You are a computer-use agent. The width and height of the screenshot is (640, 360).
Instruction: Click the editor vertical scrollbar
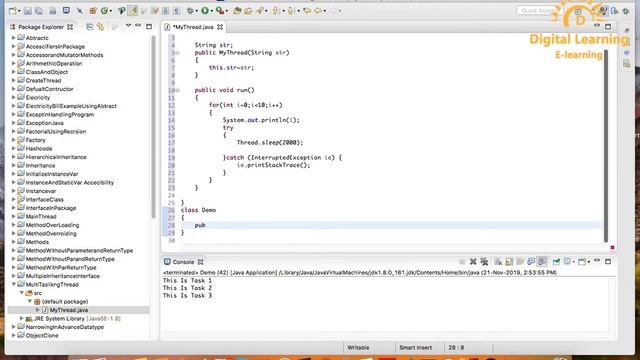point(606,145)
